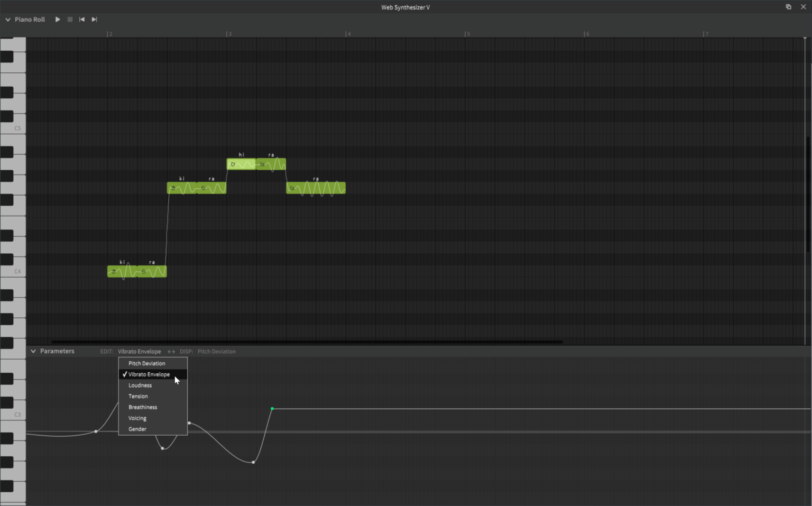Click the swap arrows between EDIT and DISP

[x=171, y=351]
